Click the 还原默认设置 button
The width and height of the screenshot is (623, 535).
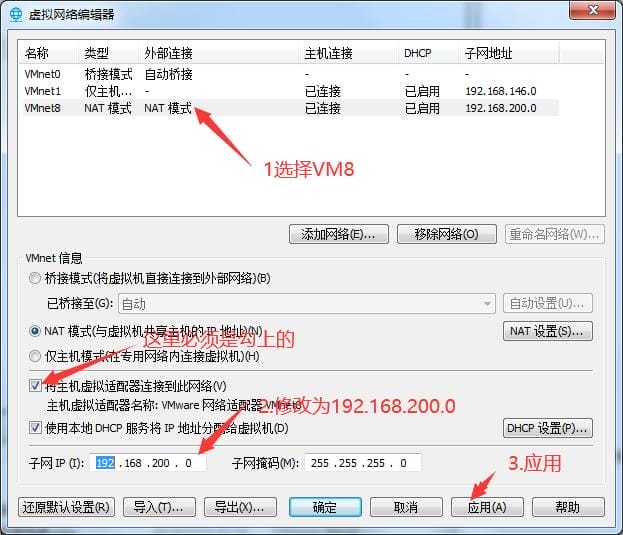click(67, 507)
